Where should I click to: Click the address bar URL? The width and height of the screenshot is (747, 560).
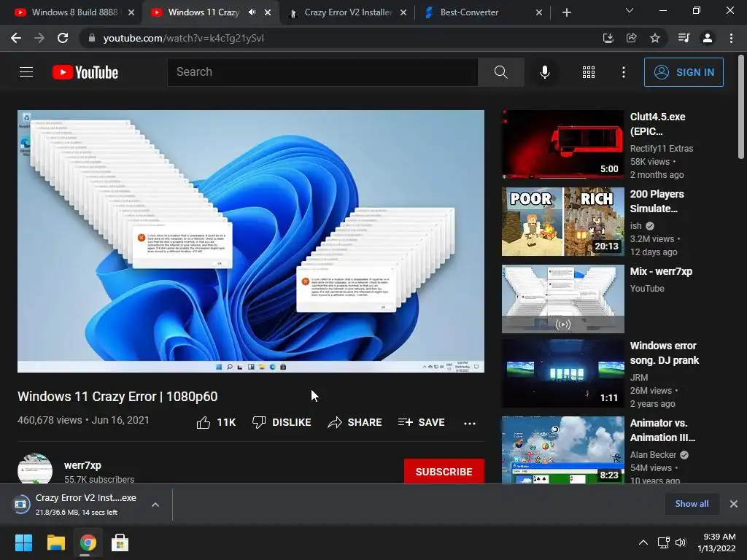(x=183, y=38)
